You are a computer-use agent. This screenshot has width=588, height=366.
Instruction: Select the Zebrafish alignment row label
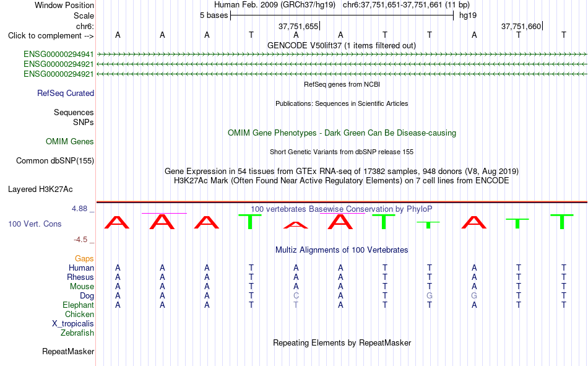[77, 333]
